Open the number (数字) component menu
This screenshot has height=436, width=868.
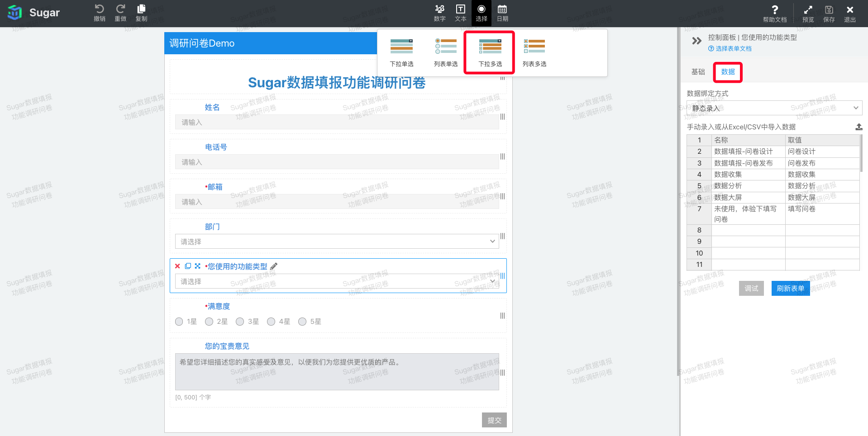pyautogui.click(x=439, y=13)
